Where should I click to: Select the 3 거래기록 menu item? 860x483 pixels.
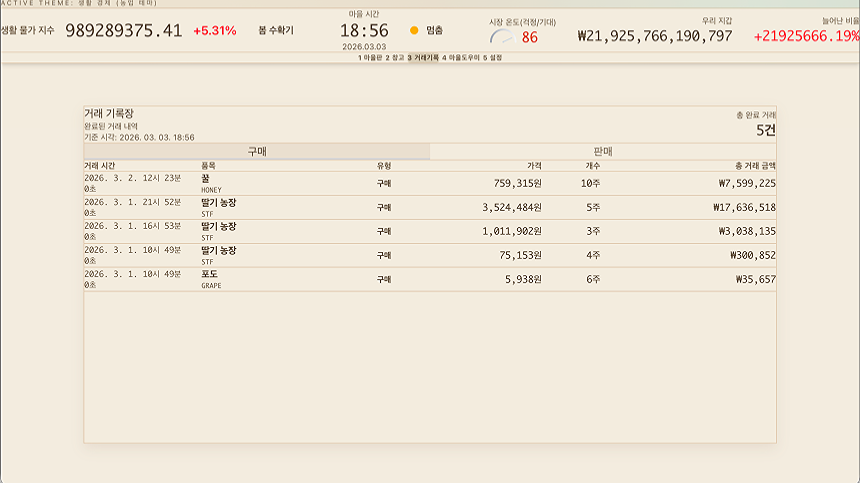[x=423, y=58]
